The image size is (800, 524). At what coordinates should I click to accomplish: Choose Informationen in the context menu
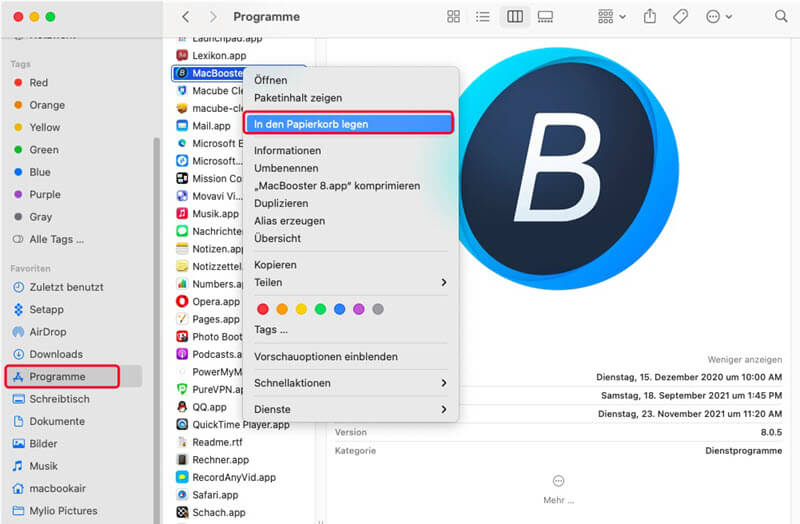(287, 151)
